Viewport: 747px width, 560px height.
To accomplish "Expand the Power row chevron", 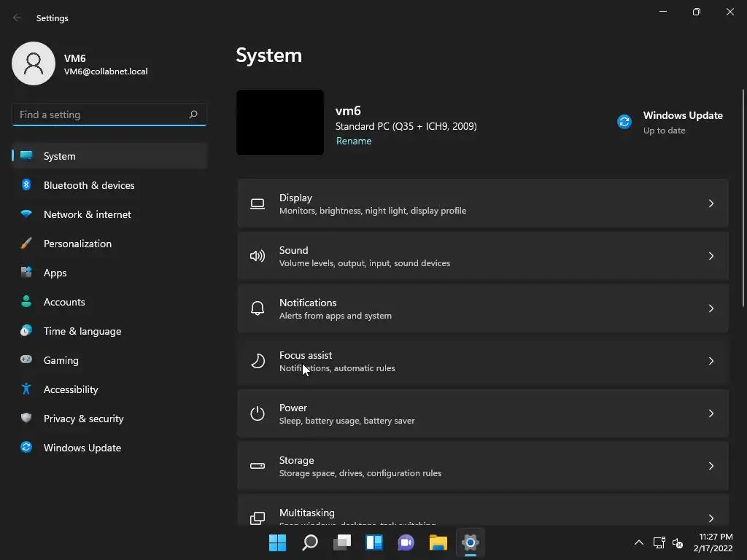I will coord(711,413).
